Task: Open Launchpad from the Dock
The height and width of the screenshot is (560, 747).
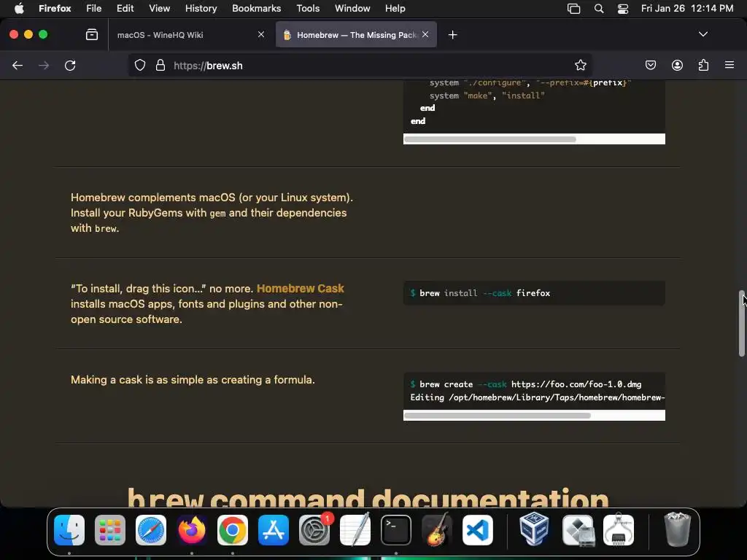Action: click(110, 530)
